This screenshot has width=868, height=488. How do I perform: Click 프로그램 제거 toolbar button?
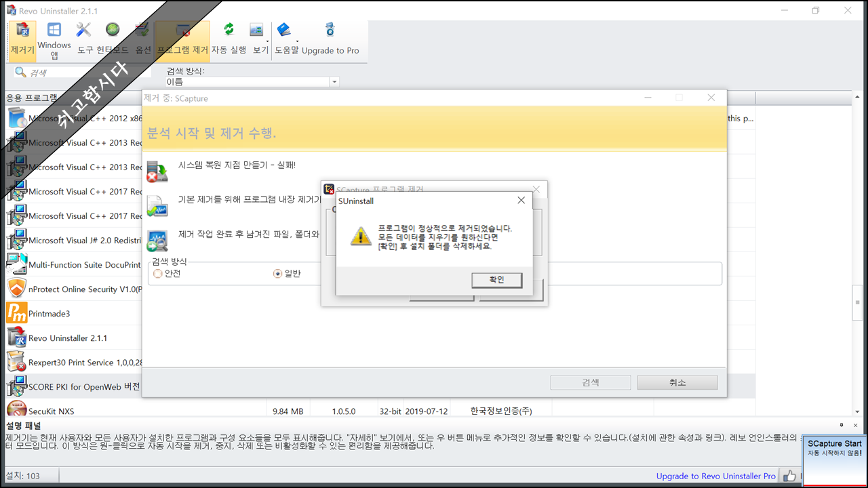(182, 41)
